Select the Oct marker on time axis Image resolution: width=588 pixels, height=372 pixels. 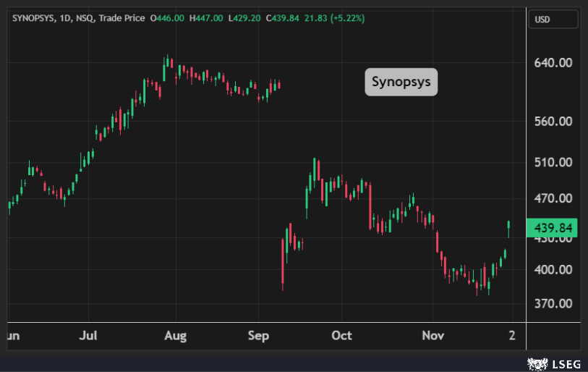341,336
